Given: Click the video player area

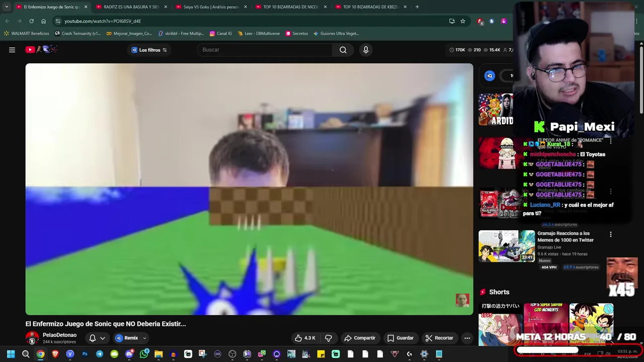Looking at the screenshot, I should tap(249, 189).
